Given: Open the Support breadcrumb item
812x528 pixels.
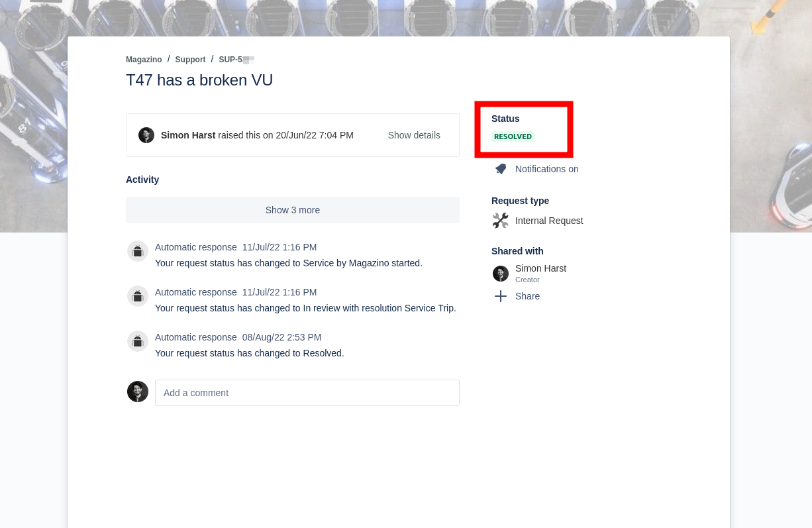Looking at the screenshot, I should [x=190, y=60].
